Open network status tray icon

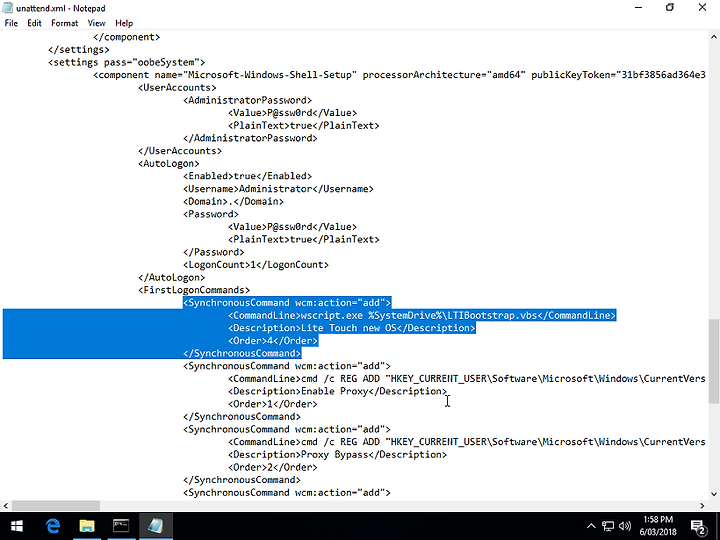tap(608, 526)
